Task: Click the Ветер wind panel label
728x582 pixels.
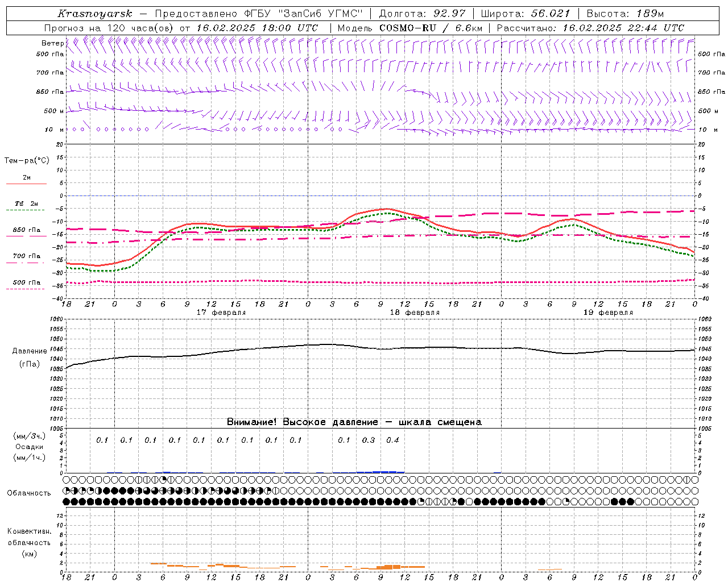Action: [x=52, y=43]
